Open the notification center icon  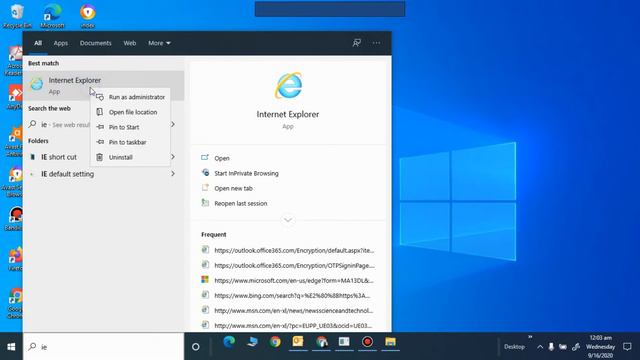[627, 347]
